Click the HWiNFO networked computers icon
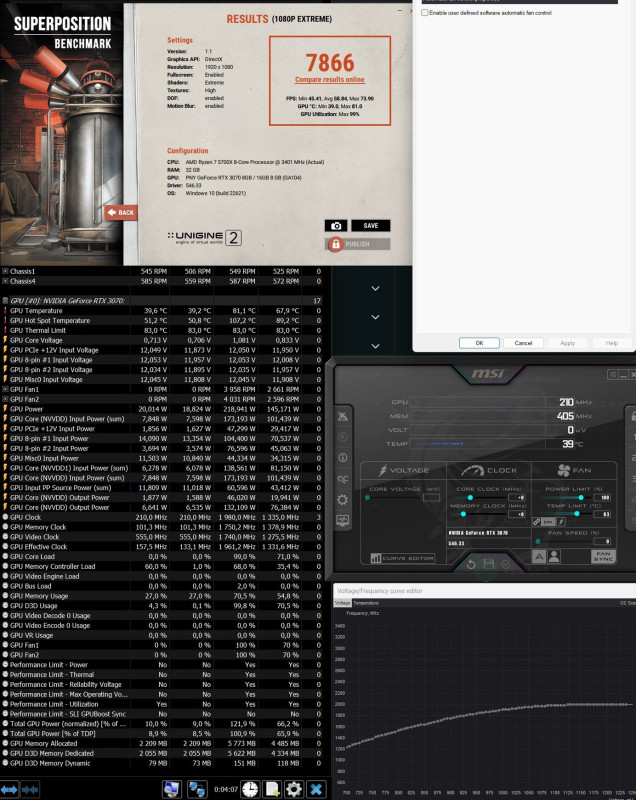Screen dimensions: 636x800 [x=197, y=789]
